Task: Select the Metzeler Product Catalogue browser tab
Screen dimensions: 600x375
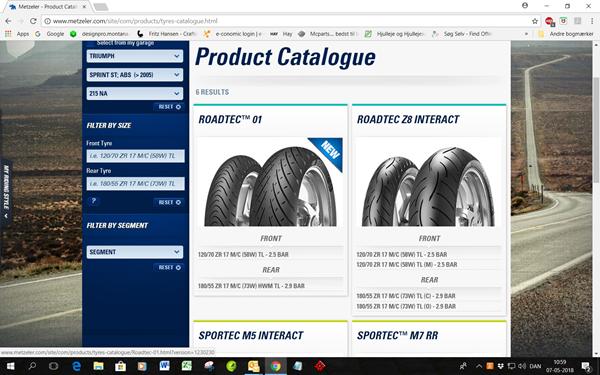Action: click(x=48, y=7)
